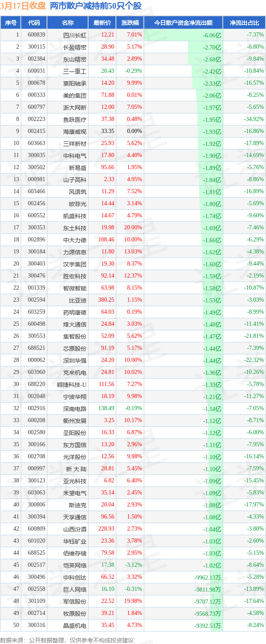The height and width of the screenshot is (644, 266).
Task: Click the 3.78% change for 华钰矿业
Action: point(135,541)
